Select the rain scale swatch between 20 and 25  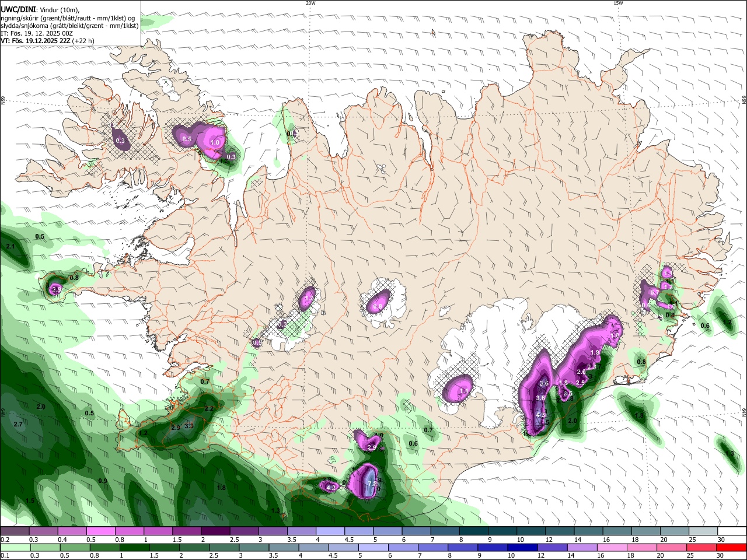[672, 548]
